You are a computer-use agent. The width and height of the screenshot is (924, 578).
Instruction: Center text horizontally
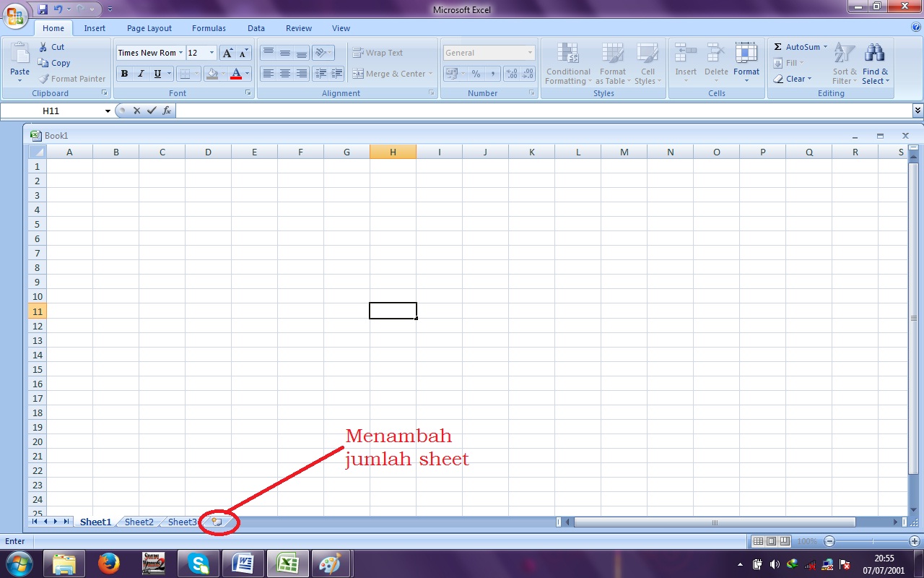(x=285, y=74)
